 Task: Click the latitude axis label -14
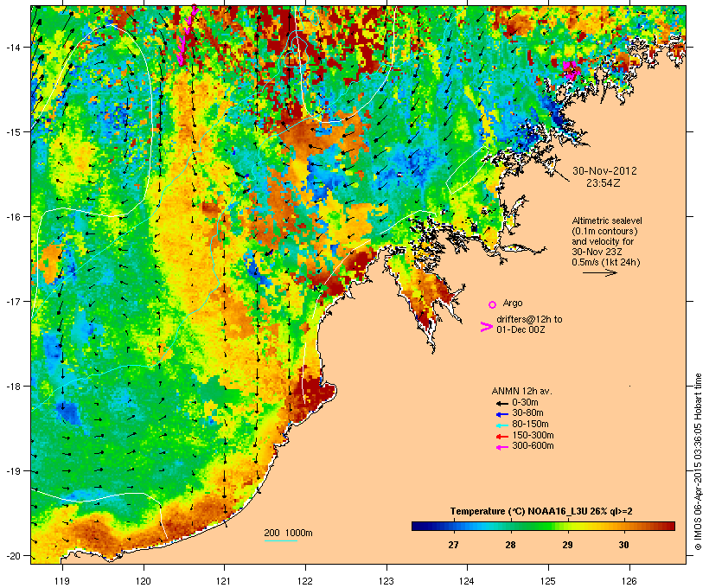click(x=12, y=47)
